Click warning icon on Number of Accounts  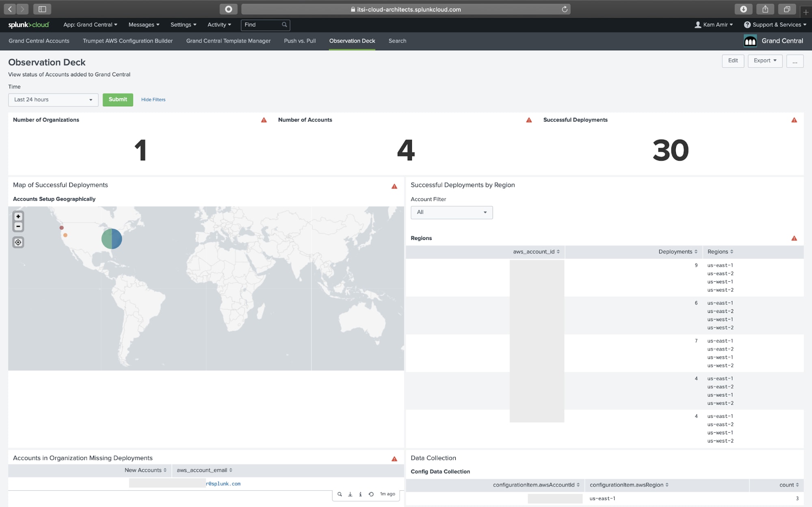(x=529, y=120)
